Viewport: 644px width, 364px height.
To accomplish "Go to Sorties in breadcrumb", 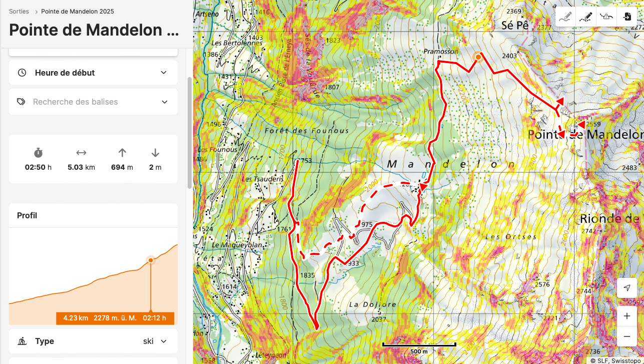I will pos(19,11).
